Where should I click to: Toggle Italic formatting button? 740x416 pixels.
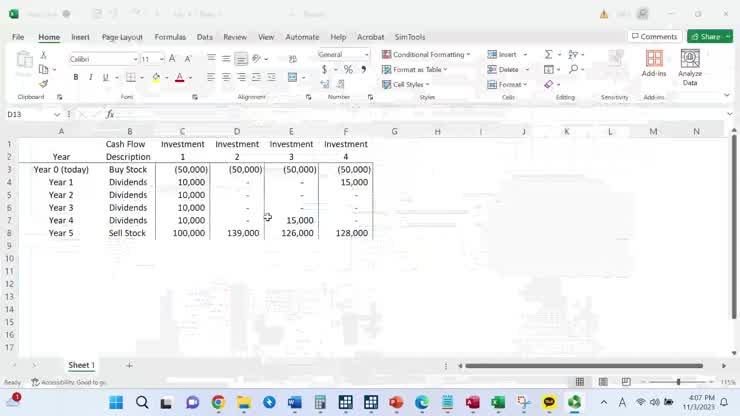[x=90, y=77]
